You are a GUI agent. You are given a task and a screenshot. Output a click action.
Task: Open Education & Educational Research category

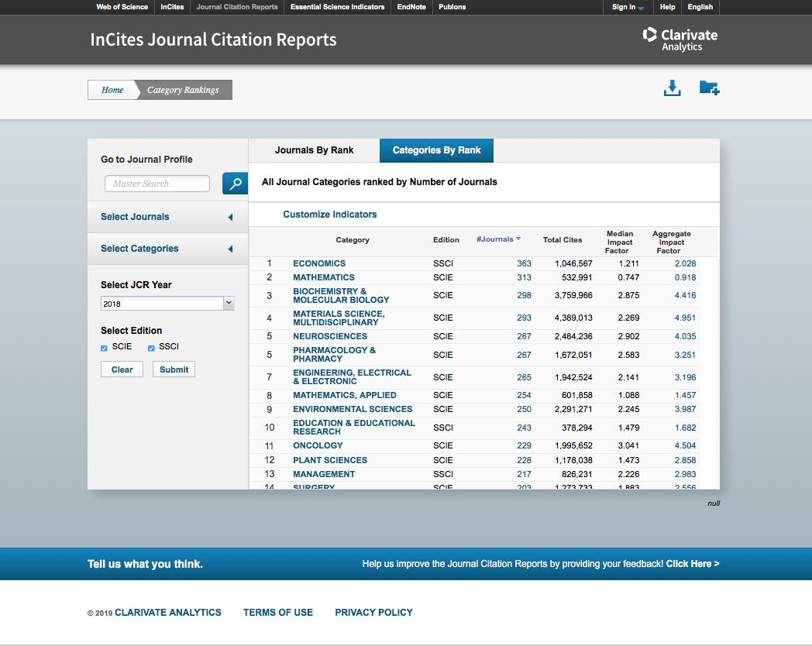pos(353,428)
